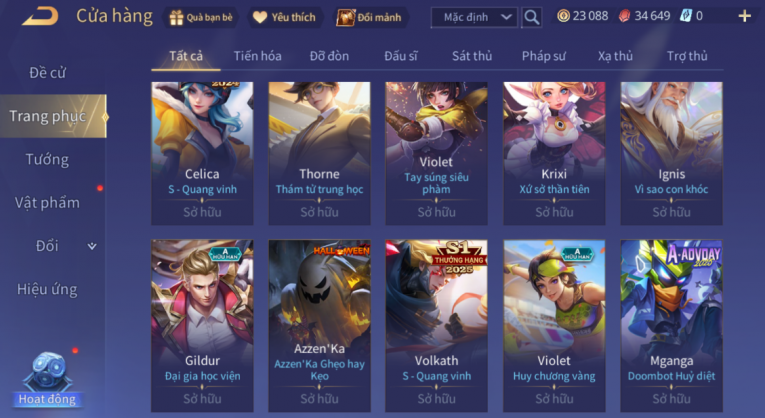Viewport: 765px width, 418px height.
Task: Open Hiệu ứng sidebar section
Action: 47,289
